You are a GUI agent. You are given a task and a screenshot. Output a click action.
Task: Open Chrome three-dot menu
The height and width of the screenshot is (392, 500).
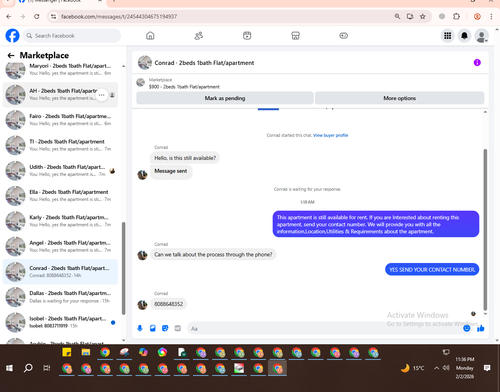pos(491,16)
